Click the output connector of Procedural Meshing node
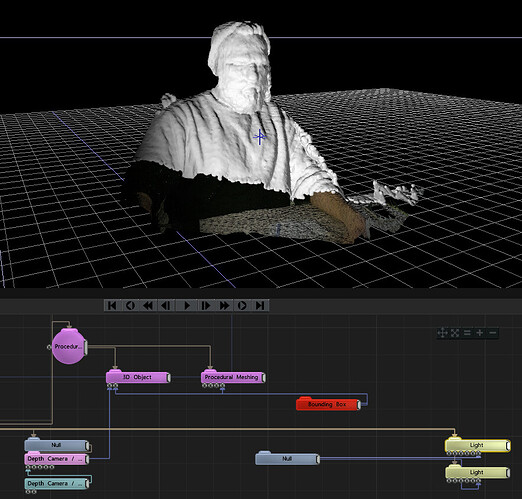 coord(264,378)
